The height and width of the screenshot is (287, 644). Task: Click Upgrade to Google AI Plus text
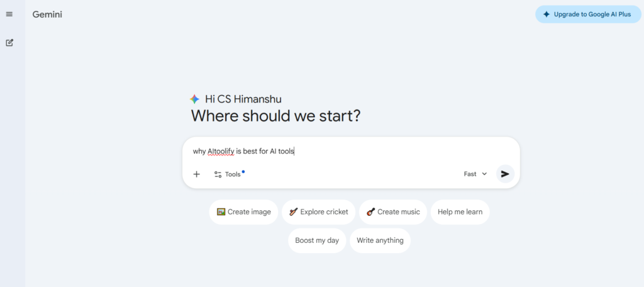(x=593, y=14)
